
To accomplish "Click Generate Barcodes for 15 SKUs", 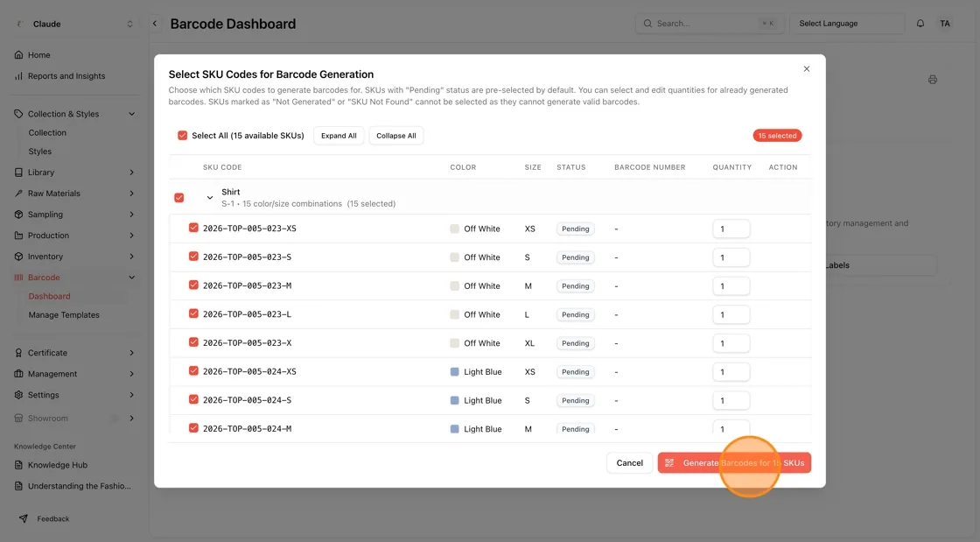I will [x=734, y=463].
